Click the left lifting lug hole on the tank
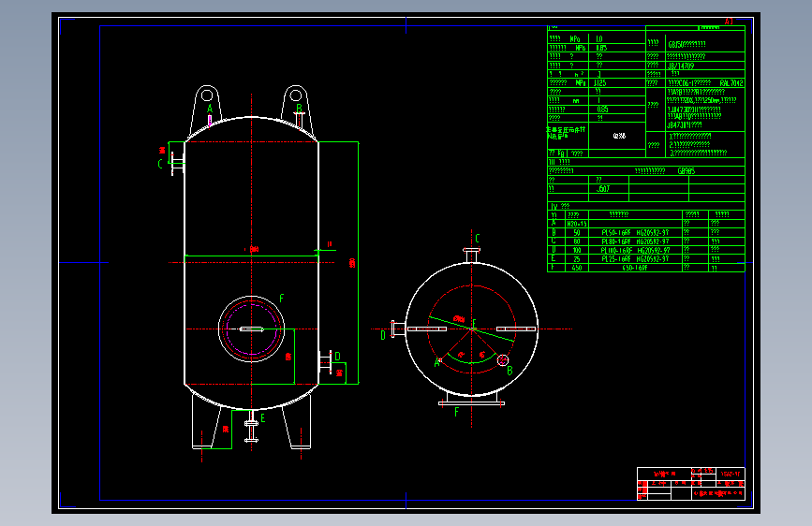The width and height of the screenshot is (812, 526). pos(207,95)
